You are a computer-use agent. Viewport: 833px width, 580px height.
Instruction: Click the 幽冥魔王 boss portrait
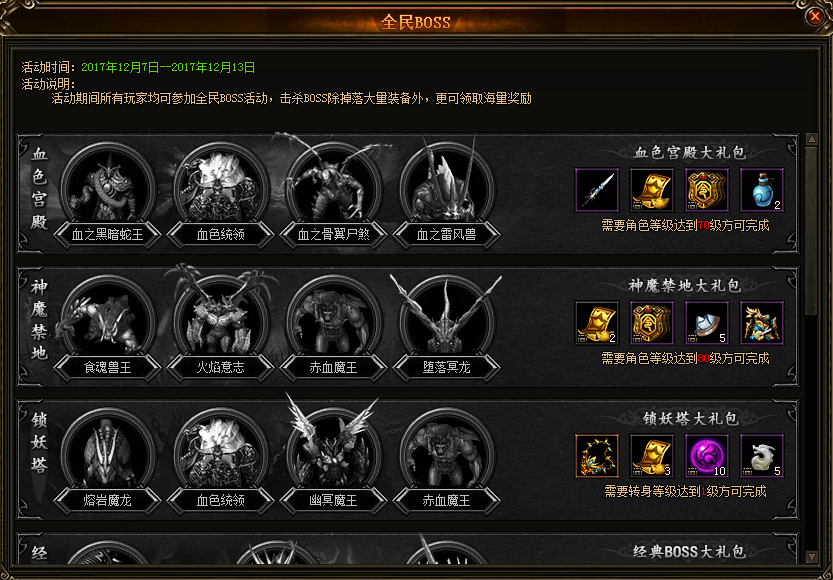point(334,449)
